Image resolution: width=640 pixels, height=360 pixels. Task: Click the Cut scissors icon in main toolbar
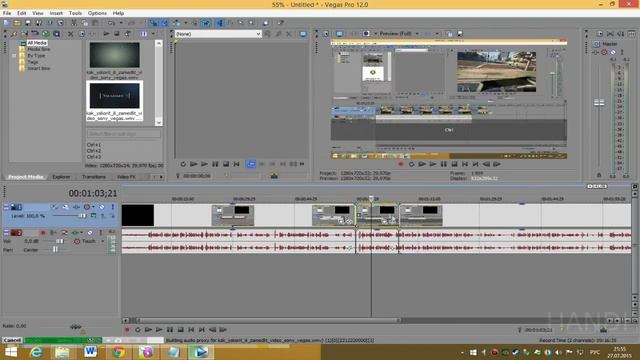click(73, 23)
